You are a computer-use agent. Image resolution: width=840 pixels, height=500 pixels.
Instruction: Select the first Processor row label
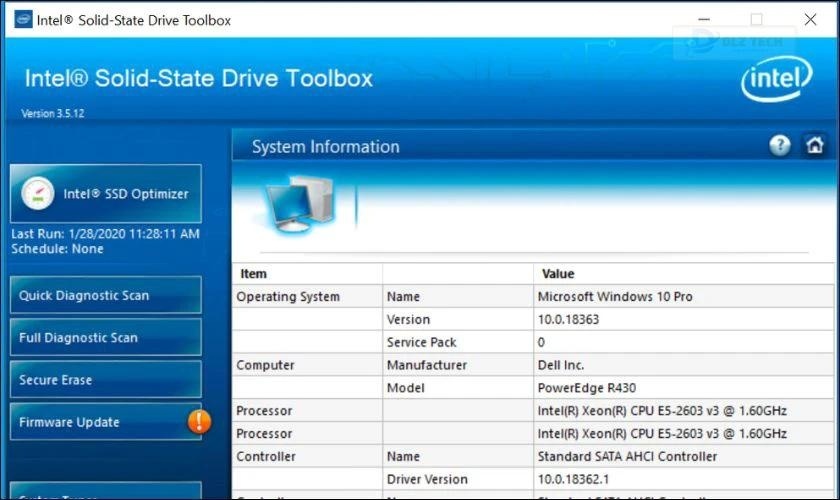(264, 411)
